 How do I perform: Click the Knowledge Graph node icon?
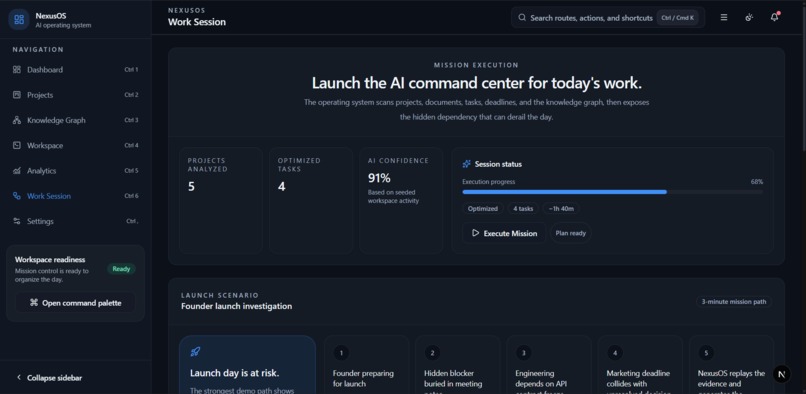click(17, 120)
